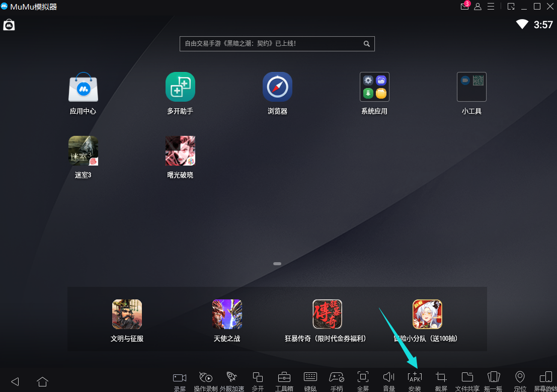Open the 工具箱 toolbox

[x=284, y=381]
